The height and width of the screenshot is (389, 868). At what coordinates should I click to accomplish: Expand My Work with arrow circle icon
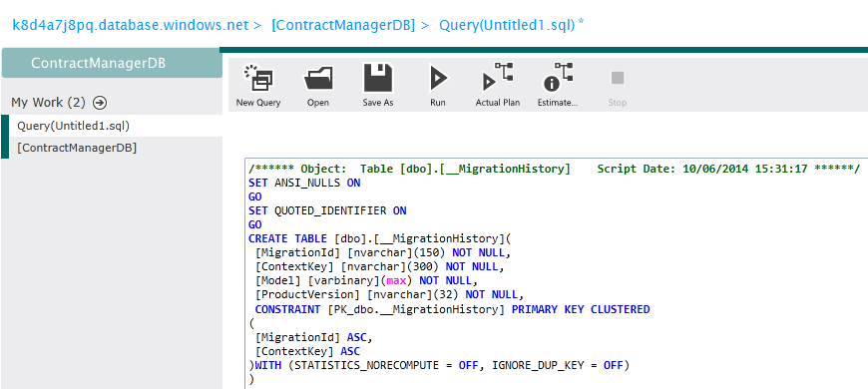tap(100, 103)
